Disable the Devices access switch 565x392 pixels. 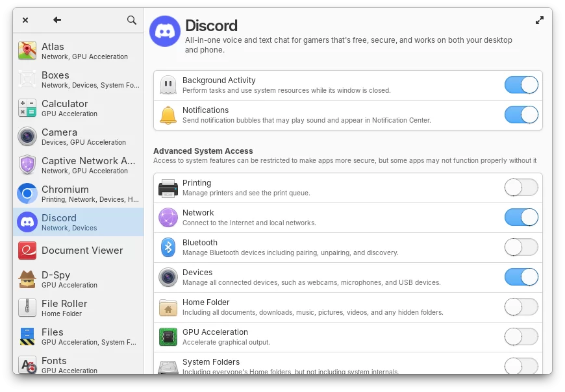521,277
